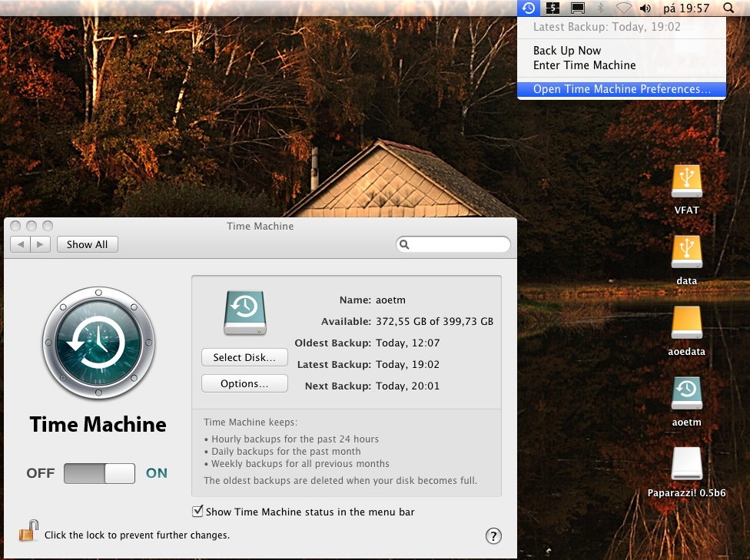Image resolution: width=750 pixels, height=560 pixels.
Task: Open the Options... dialog button
Action: 244,383
